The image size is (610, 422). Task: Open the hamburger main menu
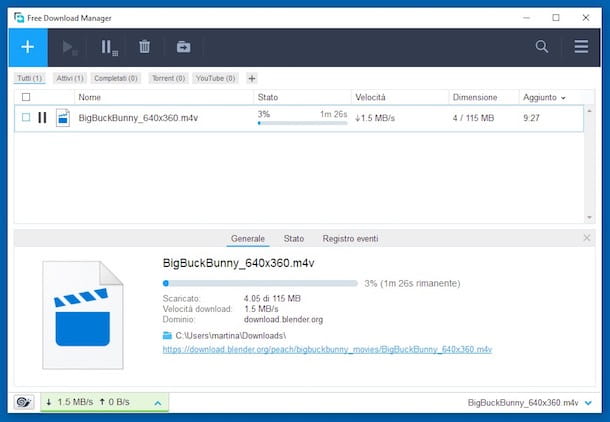tap(581, 47)
